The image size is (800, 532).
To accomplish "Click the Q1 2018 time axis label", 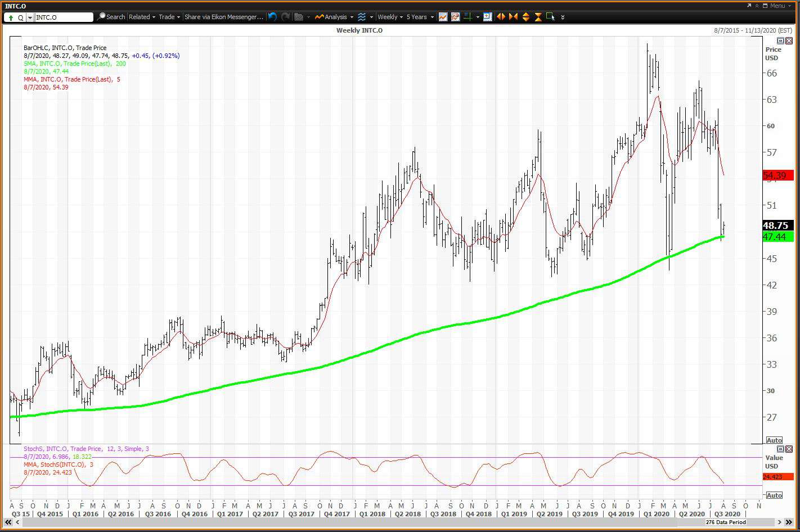I will click(372, 513).
